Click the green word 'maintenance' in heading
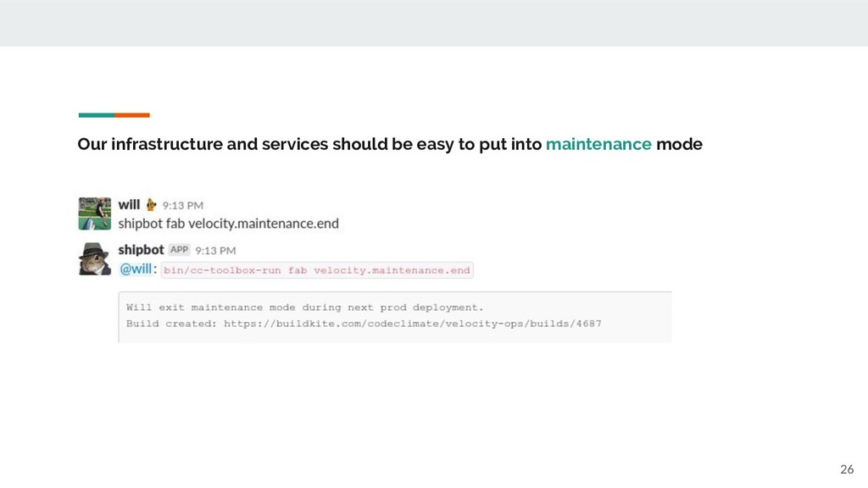The height and width of the screenshot is (488, 868). click(598, 144)
